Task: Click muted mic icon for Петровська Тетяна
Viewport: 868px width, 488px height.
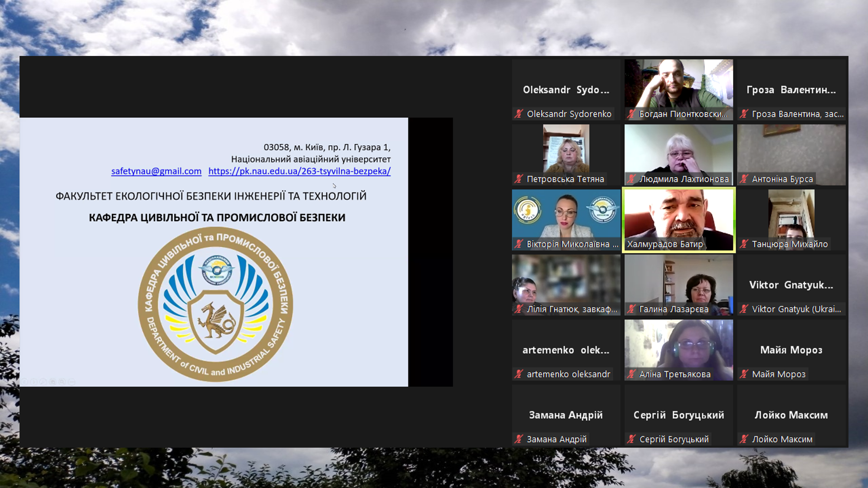Action: 519,179
